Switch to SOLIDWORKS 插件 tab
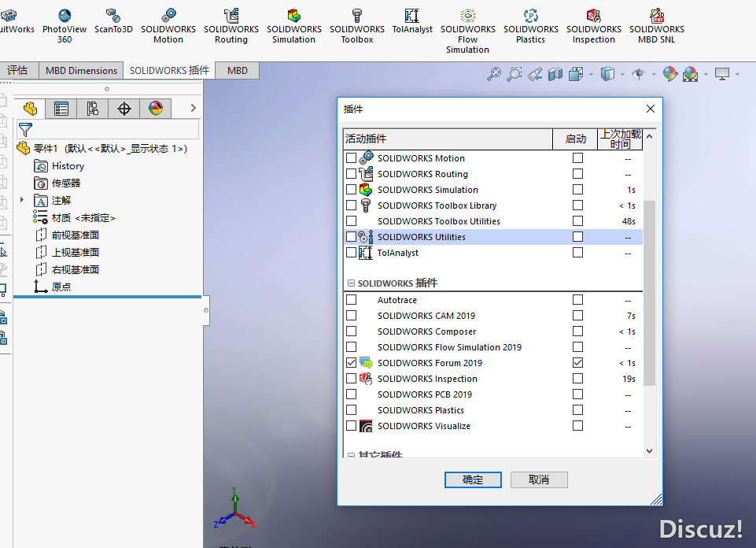Viewport: 756px width, 548px height. coord(169,70)
